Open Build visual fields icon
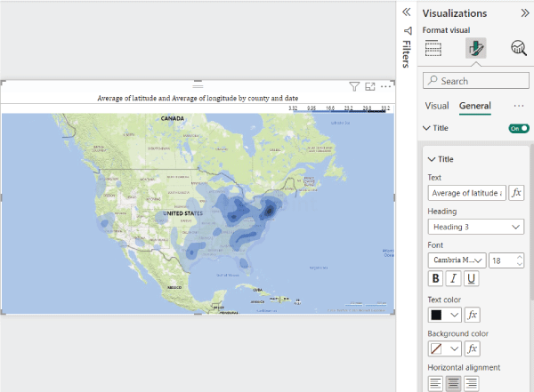 click(433, 48)
